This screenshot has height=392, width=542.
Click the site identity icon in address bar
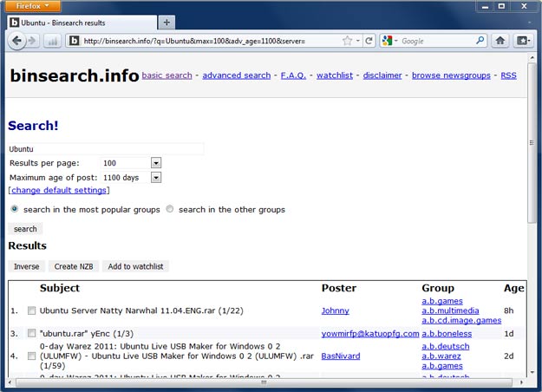coord(74,41)
